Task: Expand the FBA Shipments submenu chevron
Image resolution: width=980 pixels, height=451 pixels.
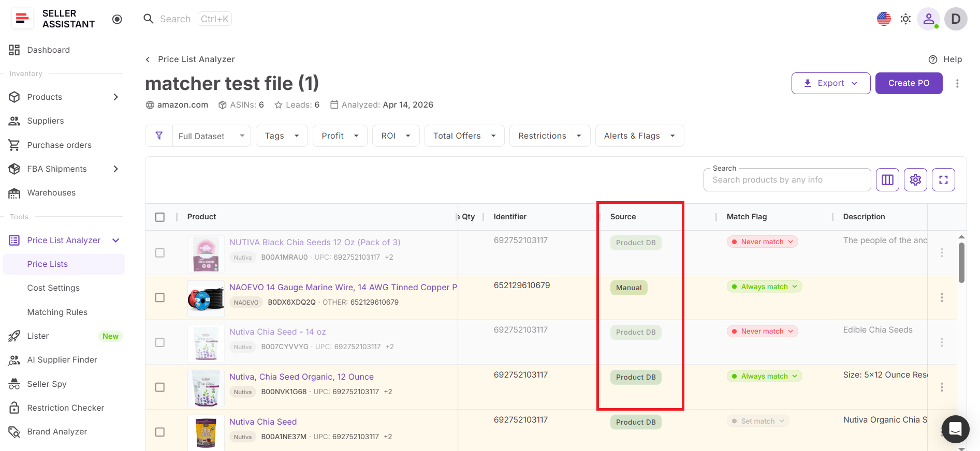Action: (116, 169)
